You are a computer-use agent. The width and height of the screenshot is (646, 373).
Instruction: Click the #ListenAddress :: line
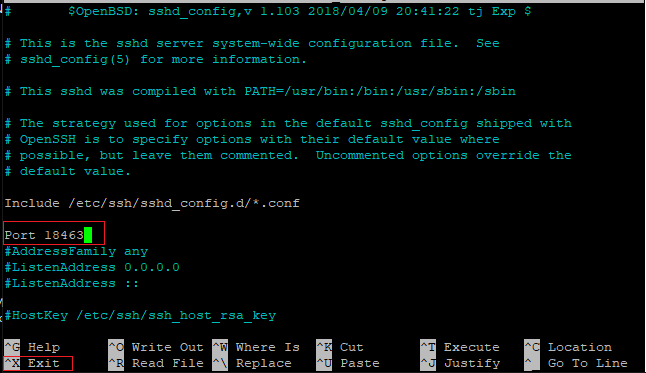(72, 283)
